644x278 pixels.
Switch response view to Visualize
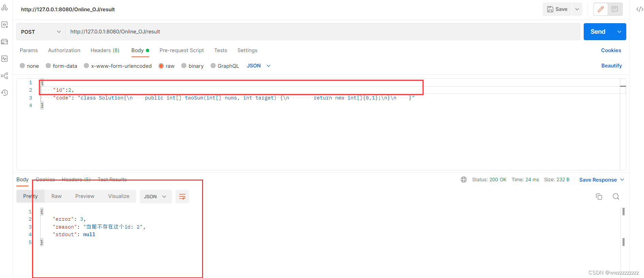119,196
